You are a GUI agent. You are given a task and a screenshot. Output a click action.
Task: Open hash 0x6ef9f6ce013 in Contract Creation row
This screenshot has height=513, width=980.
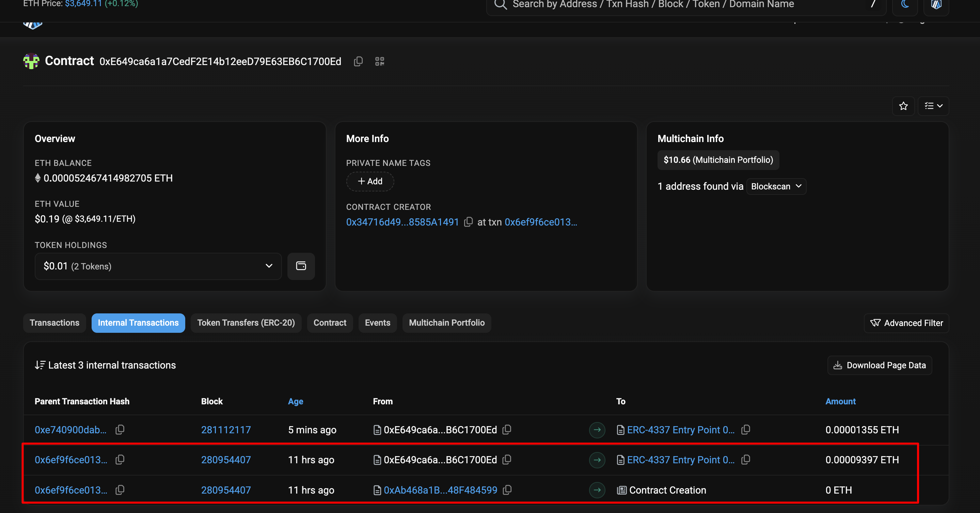pos(71,490)
